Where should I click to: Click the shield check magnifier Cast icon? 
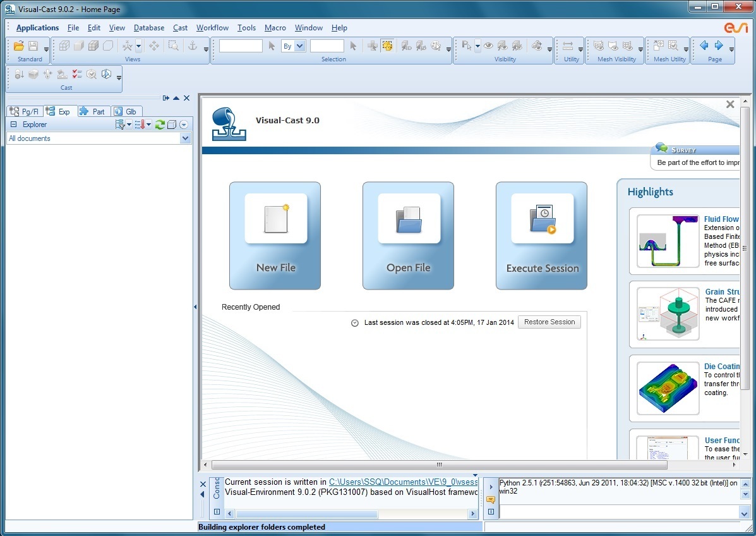[91, 75]
